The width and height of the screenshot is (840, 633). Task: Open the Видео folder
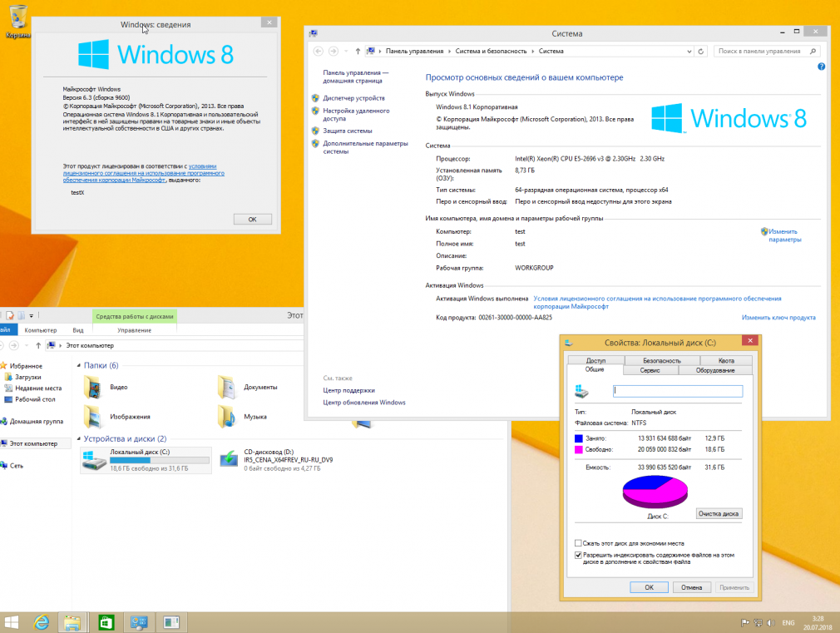click(106, 387)
